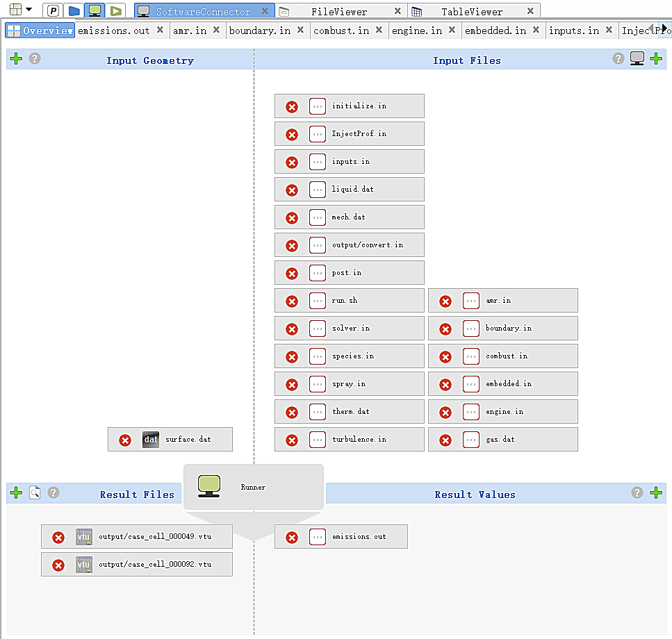Viewport: 672px width, 639px height.
Task: Click the search icon in Result Files header
Action: (x=34, y=493)
